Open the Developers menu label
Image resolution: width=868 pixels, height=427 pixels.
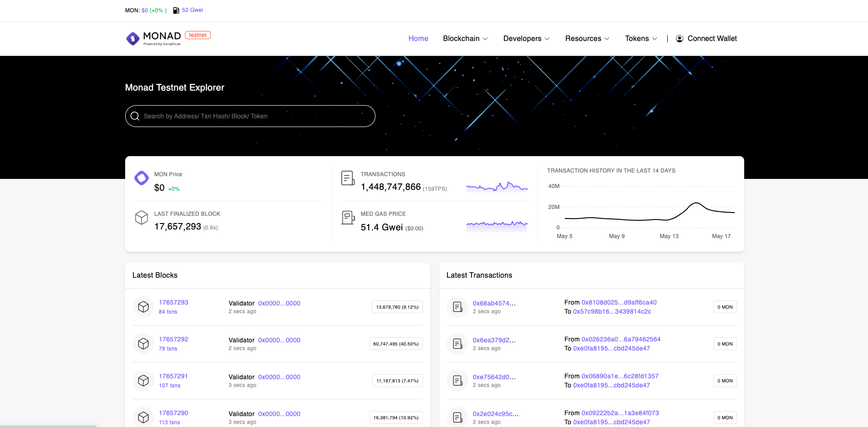[x=523, y=39]
